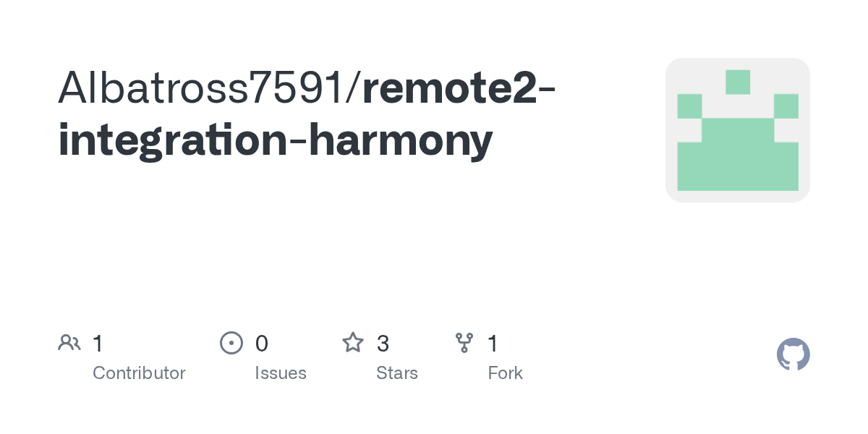Click the small right green square of the identicon

click(786, 106)
